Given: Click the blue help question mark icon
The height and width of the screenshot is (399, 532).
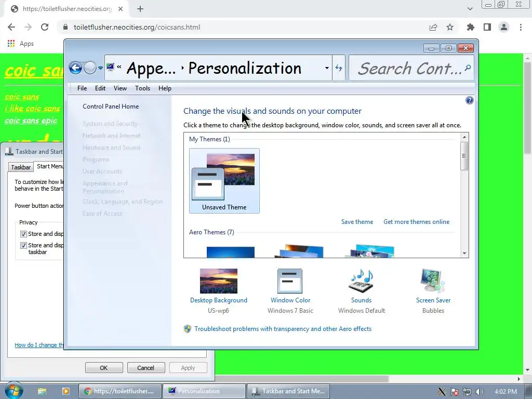Looking at the screenshot, I should [x=470, y=100].
